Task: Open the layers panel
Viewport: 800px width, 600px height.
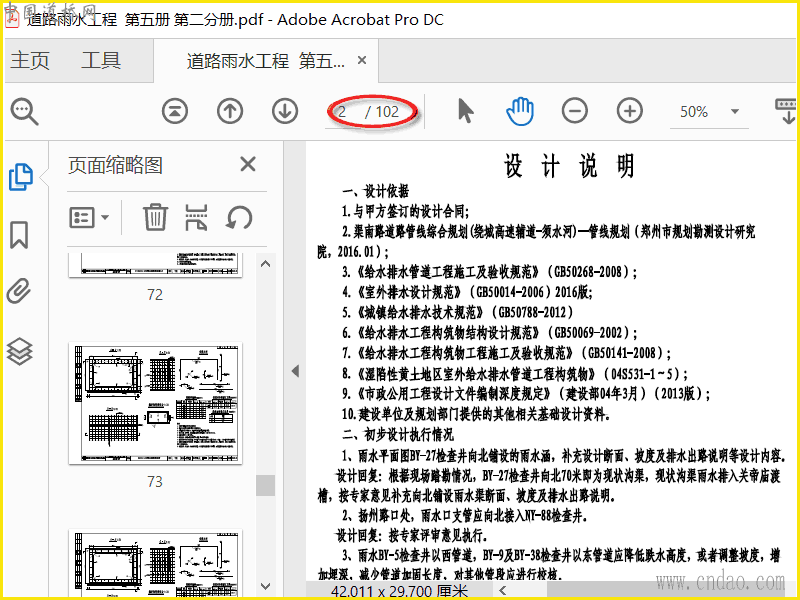Action: (x=19, y=352)
